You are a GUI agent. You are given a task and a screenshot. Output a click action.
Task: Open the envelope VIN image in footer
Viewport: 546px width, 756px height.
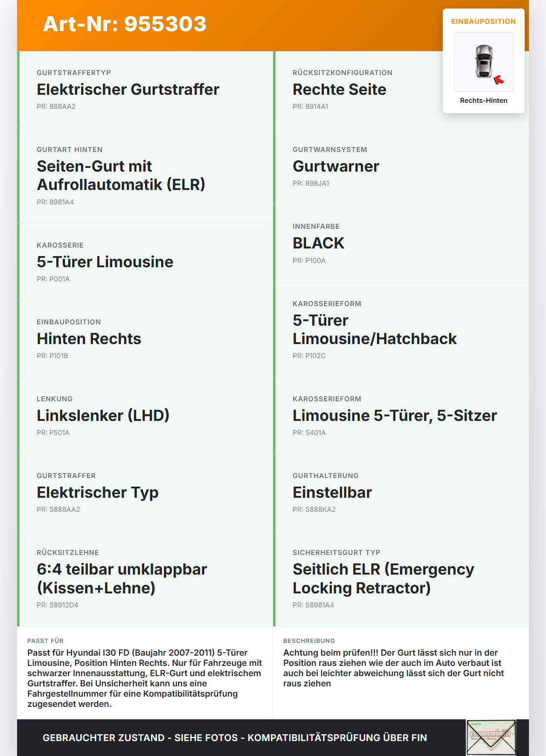pyautogui.click(x=491, y=737)
